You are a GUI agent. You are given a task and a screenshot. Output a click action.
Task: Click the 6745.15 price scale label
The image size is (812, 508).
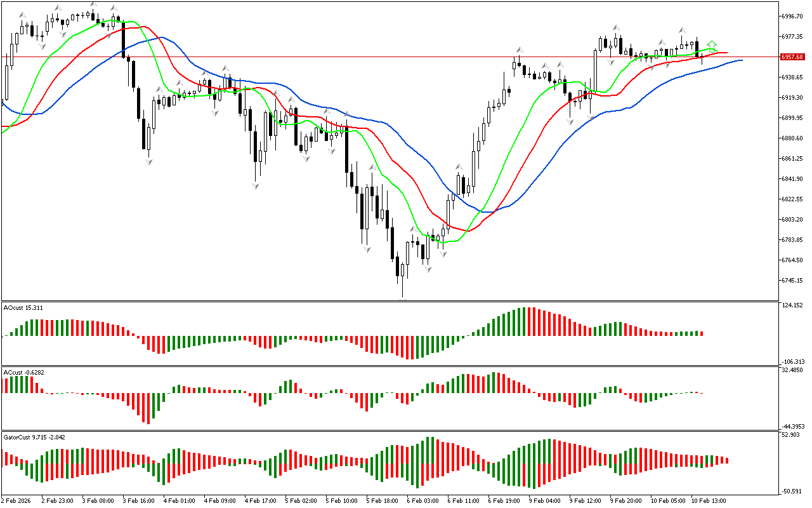(x=793, y=280)
